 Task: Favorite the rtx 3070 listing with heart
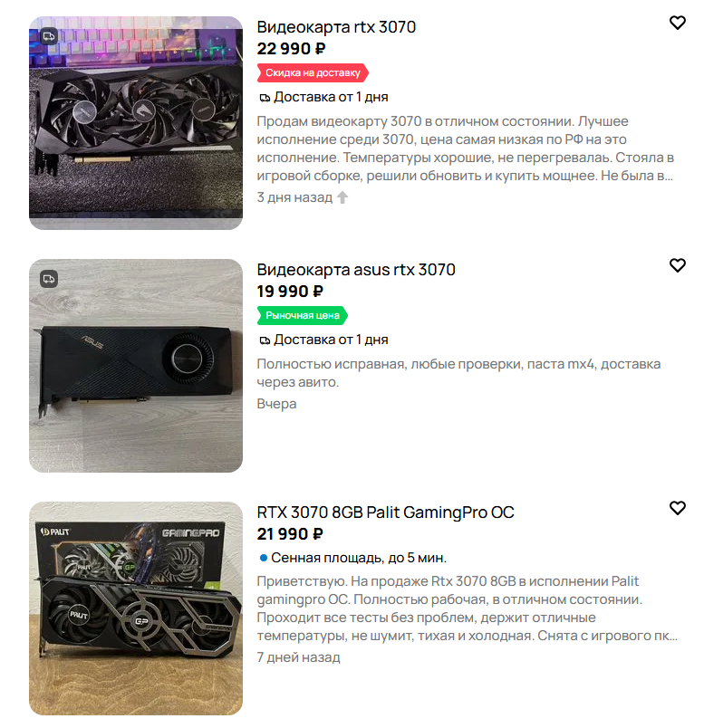[x=677, y=24]
